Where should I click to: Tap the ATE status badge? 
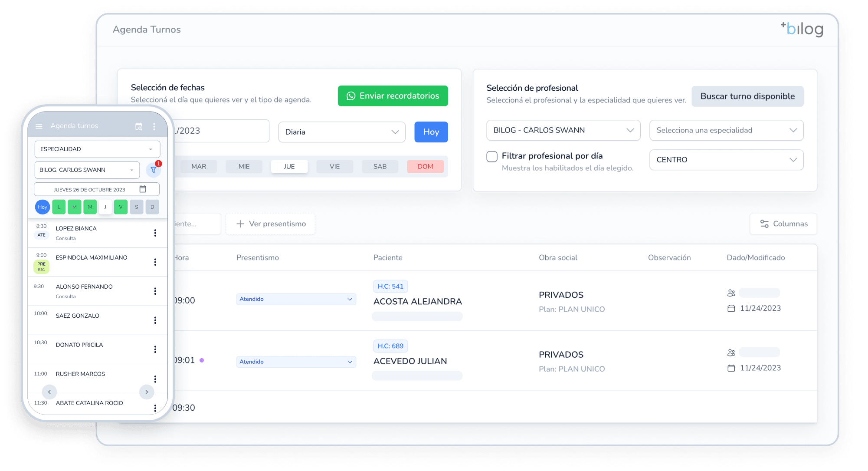41,235
